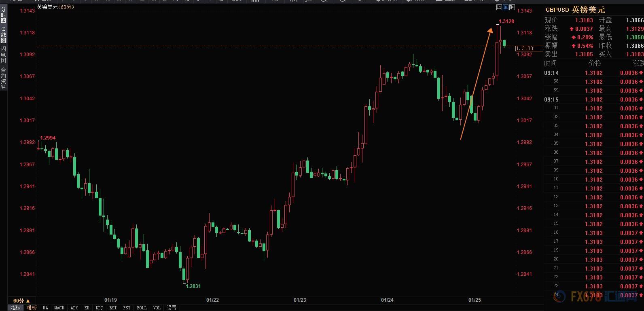Click the 01/22 date label on time axis
The width and height of the screenshot is (644, 311).
tap(212, 300)
